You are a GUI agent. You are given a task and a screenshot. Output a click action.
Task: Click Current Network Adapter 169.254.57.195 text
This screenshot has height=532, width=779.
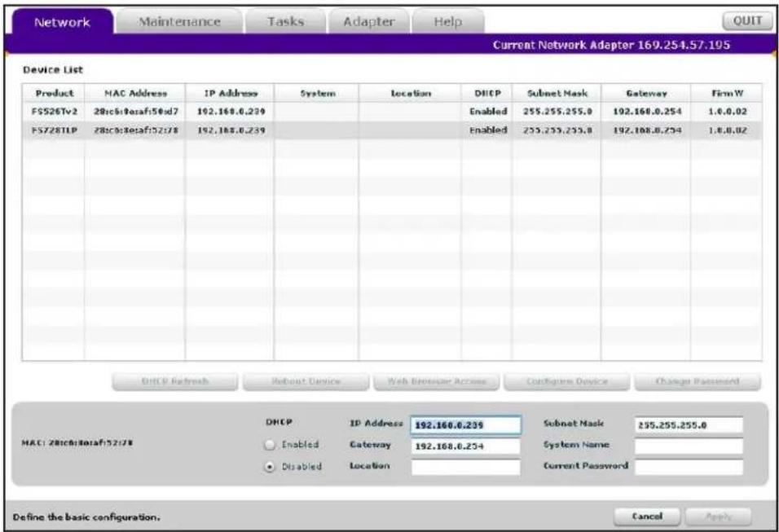pos(612,45)
